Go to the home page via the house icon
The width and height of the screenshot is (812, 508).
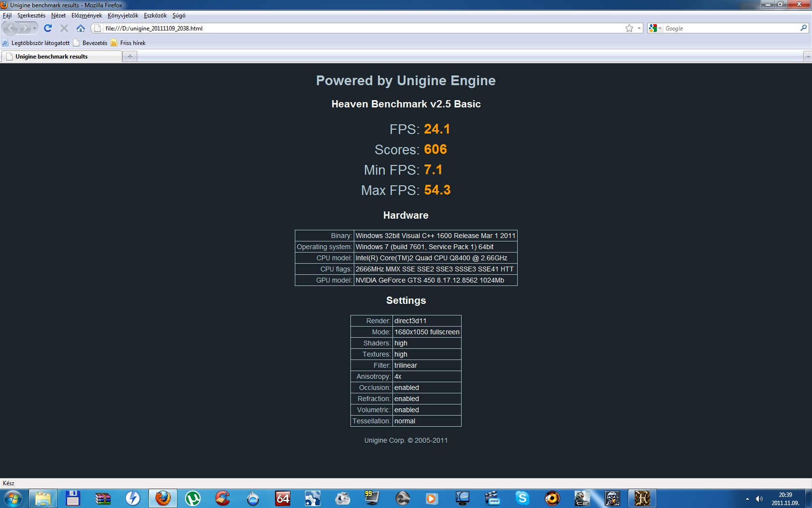pyautogui.click(x=81, y=28)
